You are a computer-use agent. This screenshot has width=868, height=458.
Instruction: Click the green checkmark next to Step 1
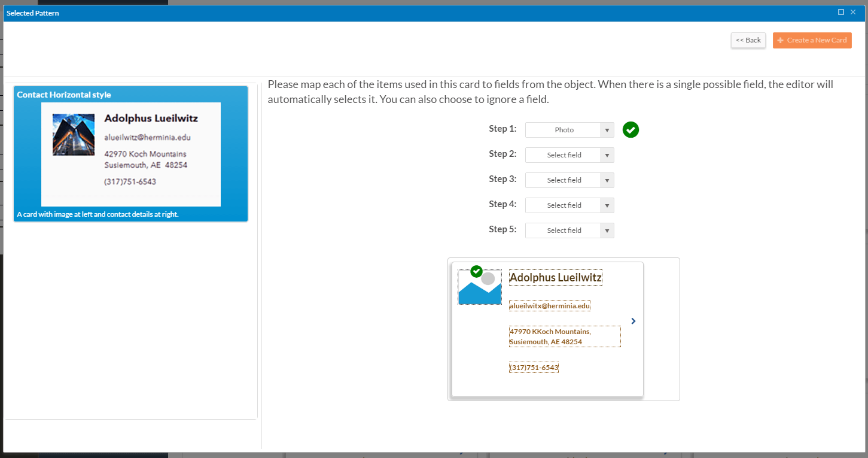pos(631,129)
